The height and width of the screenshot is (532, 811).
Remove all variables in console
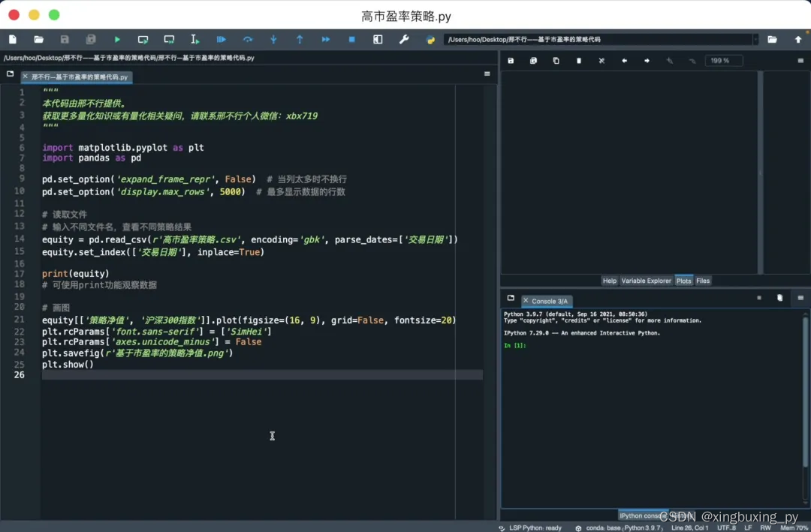click(779, 298)
